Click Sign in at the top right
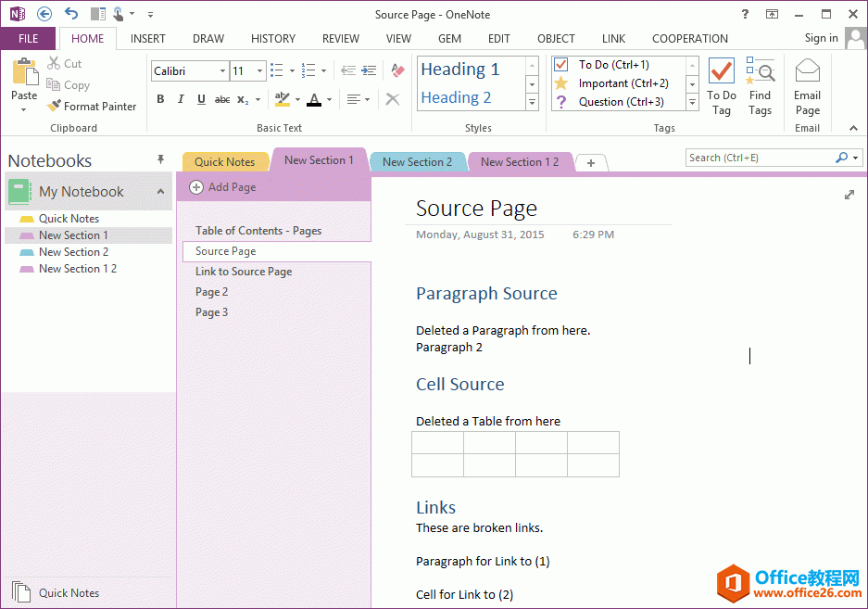 click(x=821, y=38)
